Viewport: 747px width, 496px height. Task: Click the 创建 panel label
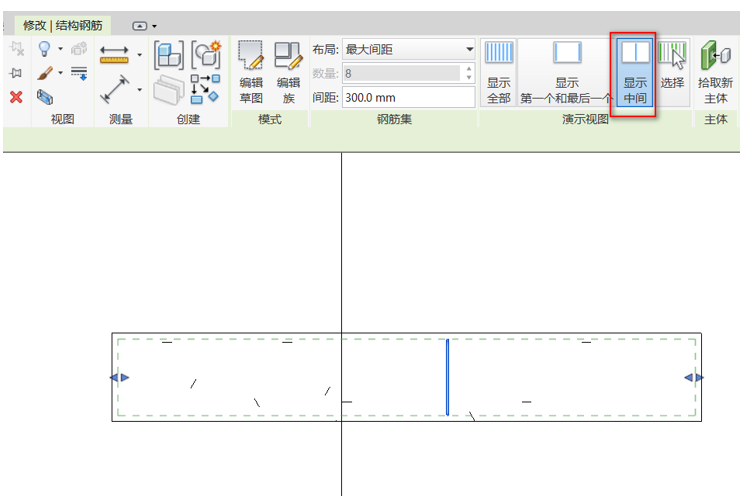(188, 119)
